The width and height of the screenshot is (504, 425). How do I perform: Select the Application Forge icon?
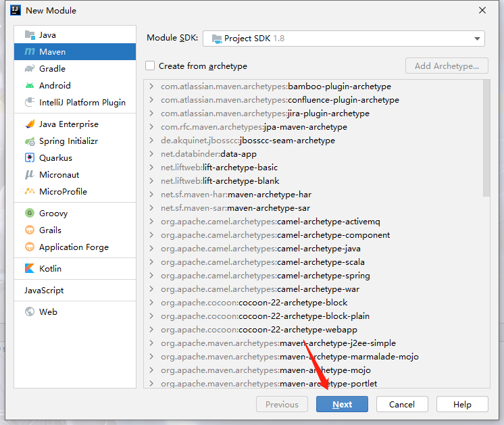(x=30, y=247)
